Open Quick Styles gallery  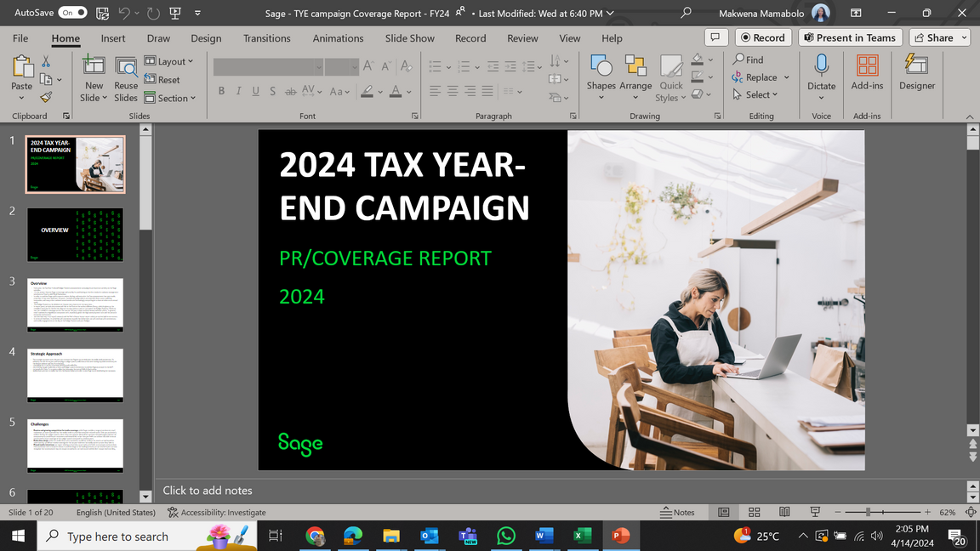[x=670, y=79]
